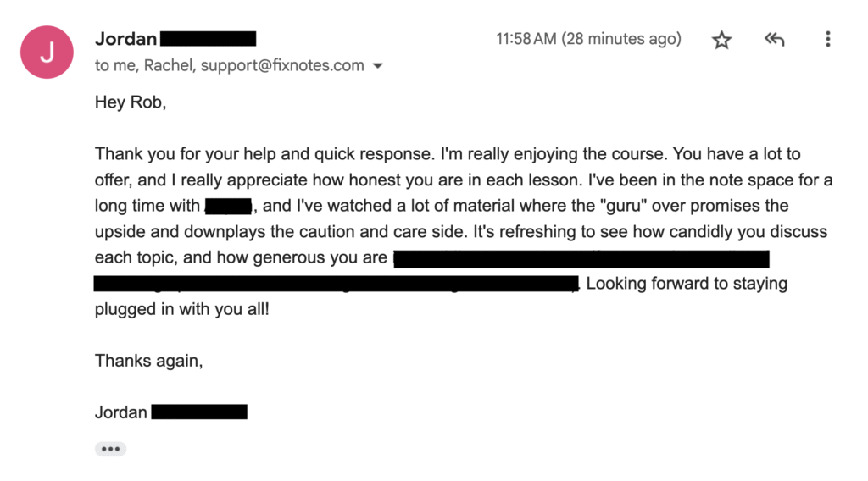This screenshot has width=868, height=481.
Task: Click "Looking forward to staying" sentence
Action: click(687, 284)
